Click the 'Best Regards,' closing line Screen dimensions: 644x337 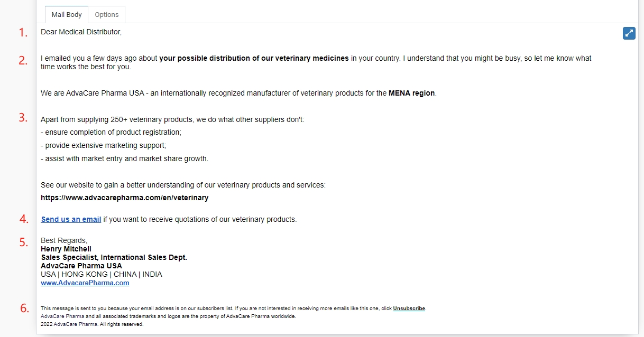click(64, 240)
